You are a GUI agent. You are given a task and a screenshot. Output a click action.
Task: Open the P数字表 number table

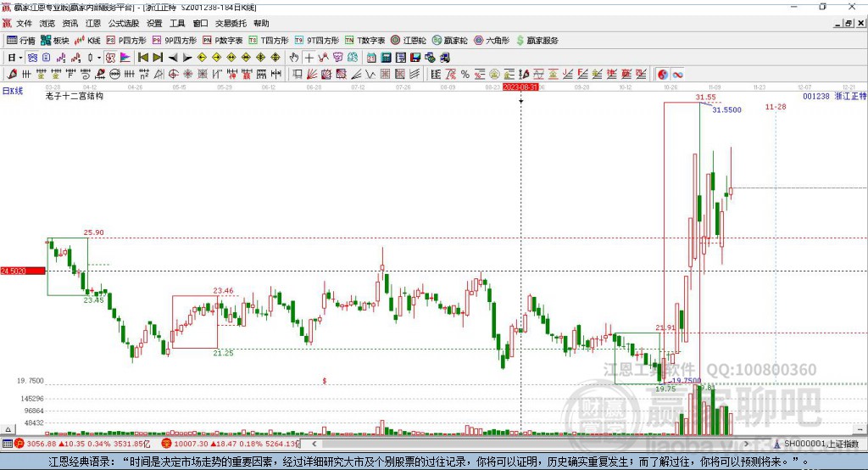pos(223,41)
